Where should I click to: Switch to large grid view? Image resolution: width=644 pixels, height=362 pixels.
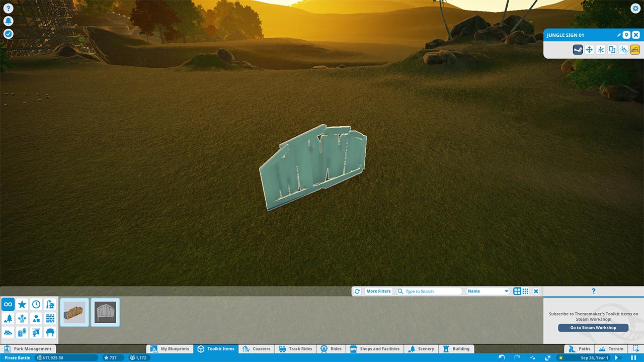pos(517,291)
